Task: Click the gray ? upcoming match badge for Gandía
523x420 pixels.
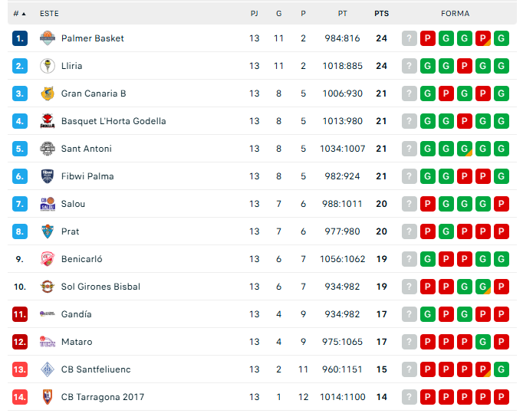Action: pyautogui.click(x=410, y=314)
